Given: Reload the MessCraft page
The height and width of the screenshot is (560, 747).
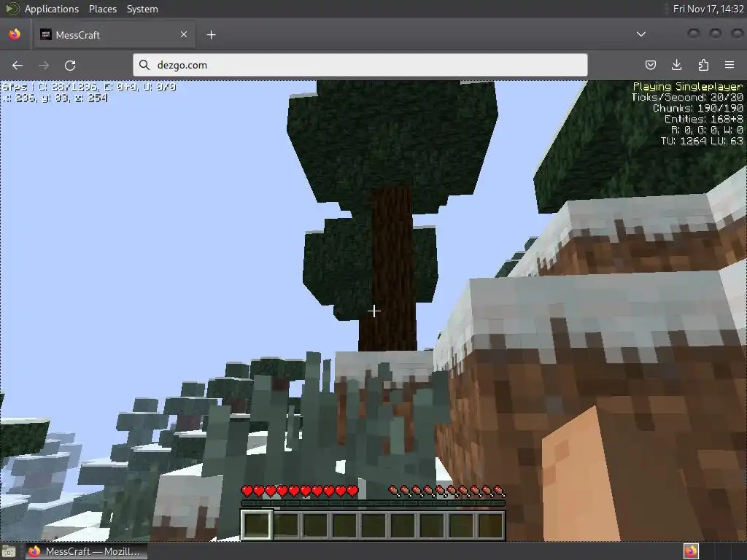Looking at the screenshot, I should (x=70, y=65).
